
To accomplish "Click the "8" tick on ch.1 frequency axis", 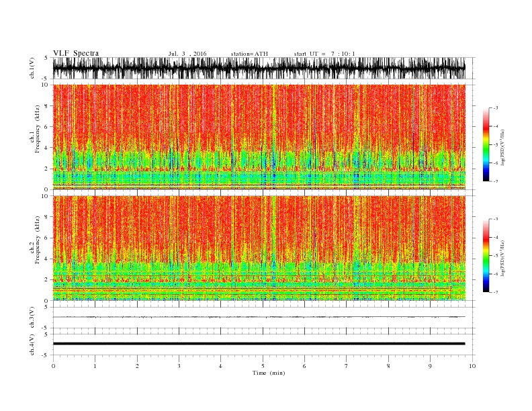I will pyautogui.click(x=47, y=106).
